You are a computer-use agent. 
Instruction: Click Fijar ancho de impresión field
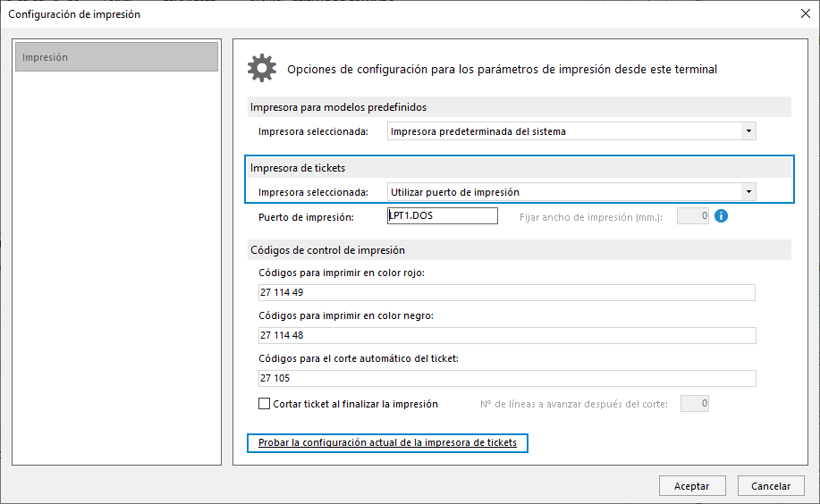[x=693, y=216]
